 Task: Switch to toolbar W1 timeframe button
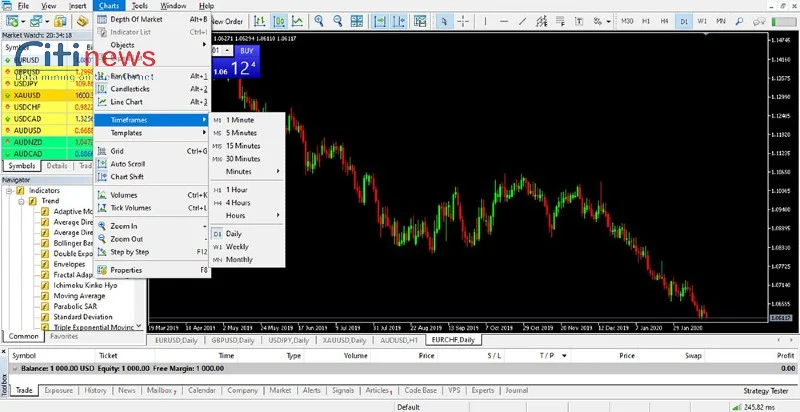point(702,21)
